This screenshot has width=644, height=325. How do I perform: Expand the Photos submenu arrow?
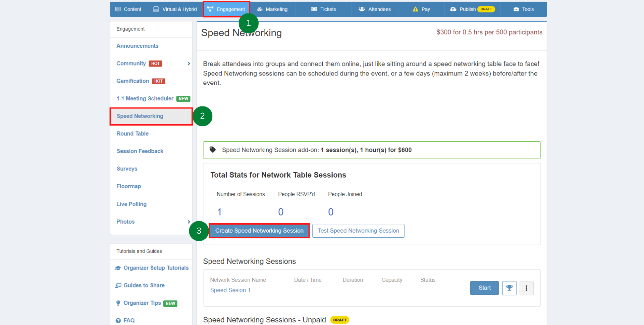(189, 222)
